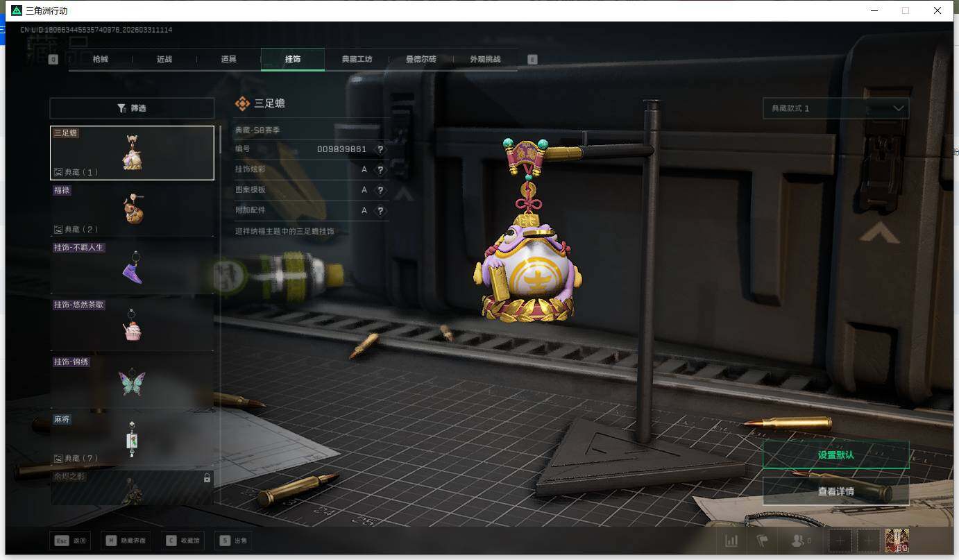959x560 pixels.
Task: Click the H 隐藏界面 hide-interface button
Action: point(124,541)
